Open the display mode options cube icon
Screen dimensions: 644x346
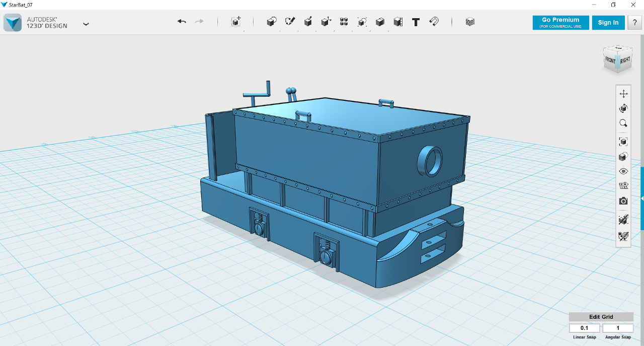[x=623, y=157]
